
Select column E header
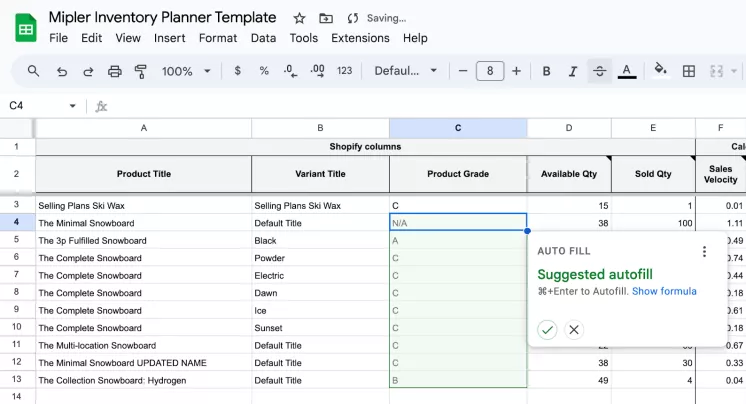tap(653, 128)
